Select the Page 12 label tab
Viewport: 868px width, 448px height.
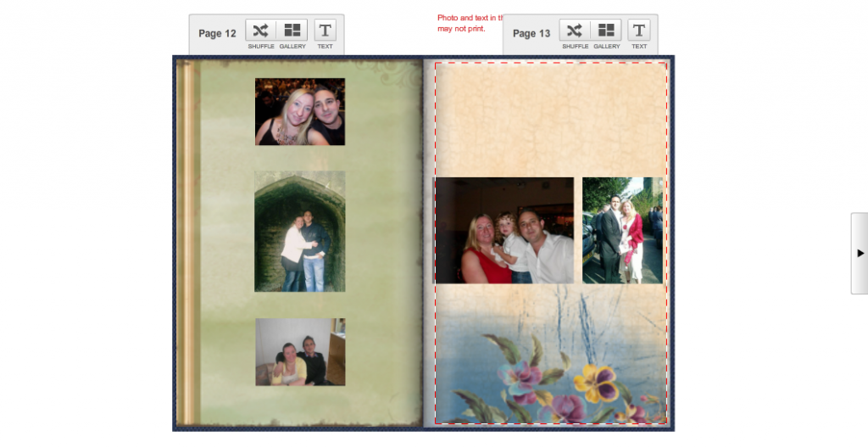click(217, 34)
